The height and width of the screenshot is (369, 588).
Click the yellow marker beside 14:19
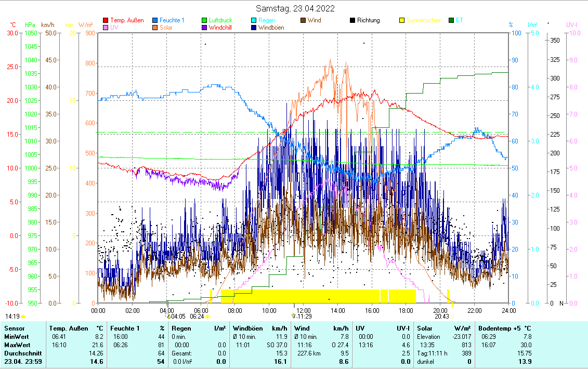click(x=23, y=316)
